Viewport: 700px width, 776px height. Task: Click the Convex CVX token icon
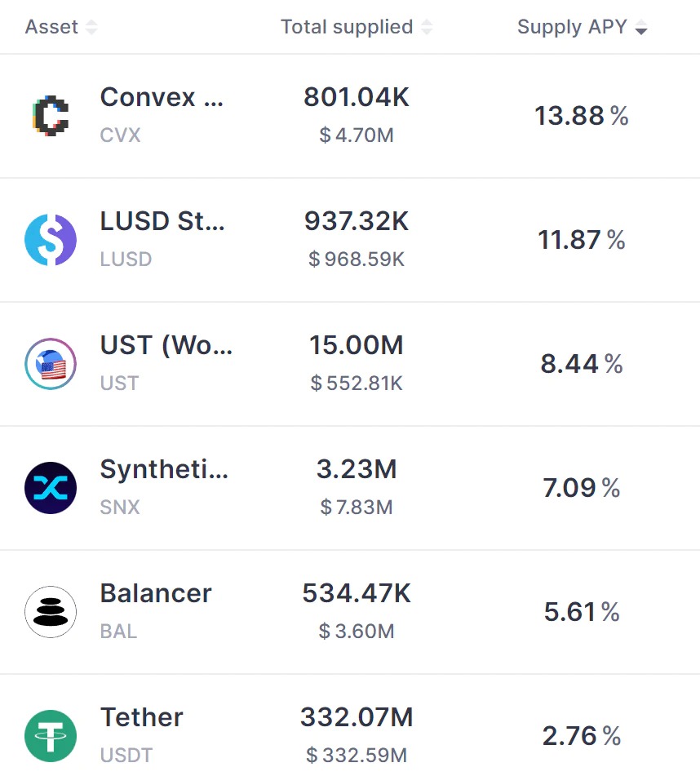pos(51,117)
